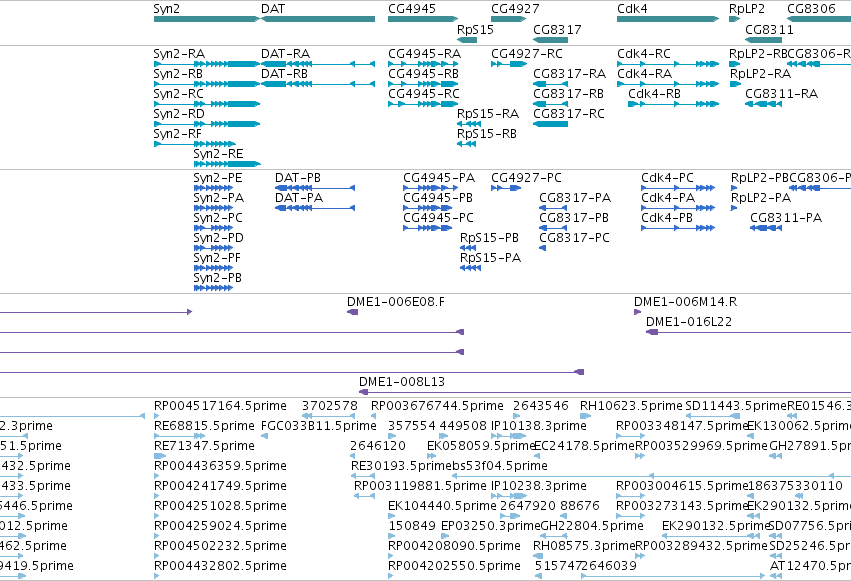Select transcript Cdk4-RA
This screenshot has height=581, width=851.
[x=668, y=84]
